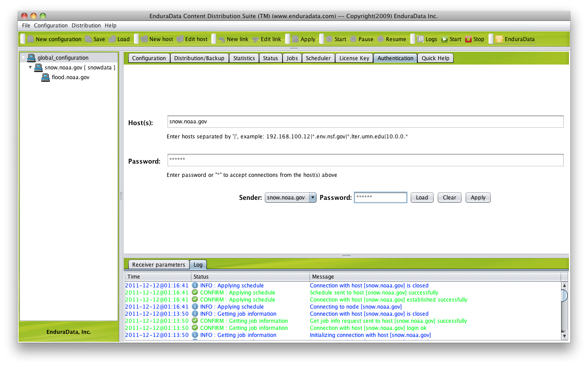
Task: Collapse the global_configuration tree node
Action: [23, 57]
